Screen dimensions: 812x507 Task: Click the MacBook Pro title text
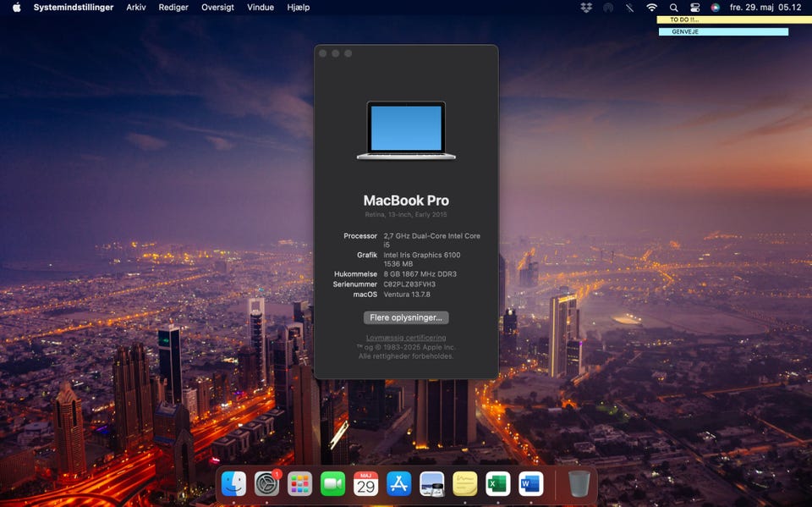tap(406, 200)
